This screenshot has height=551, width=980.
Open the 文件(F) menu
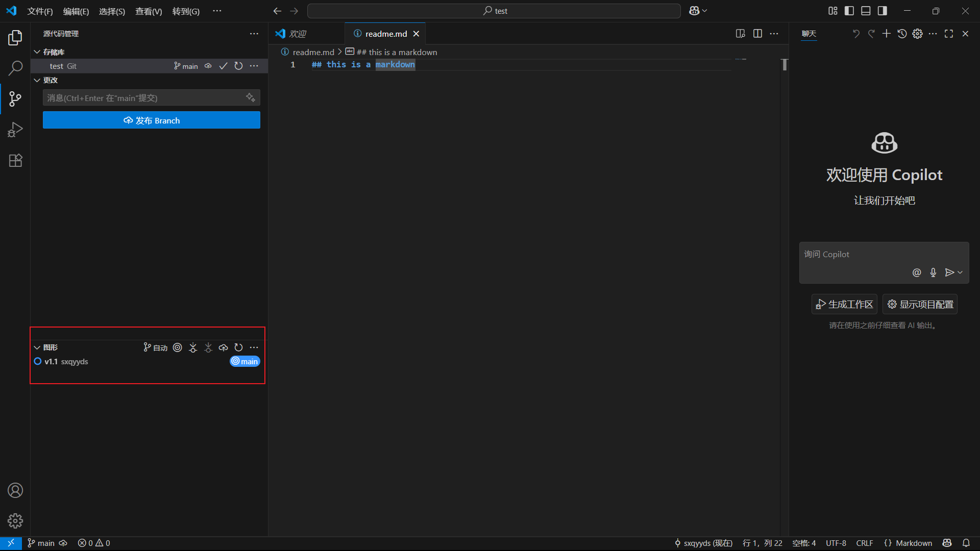coord(40,11)
